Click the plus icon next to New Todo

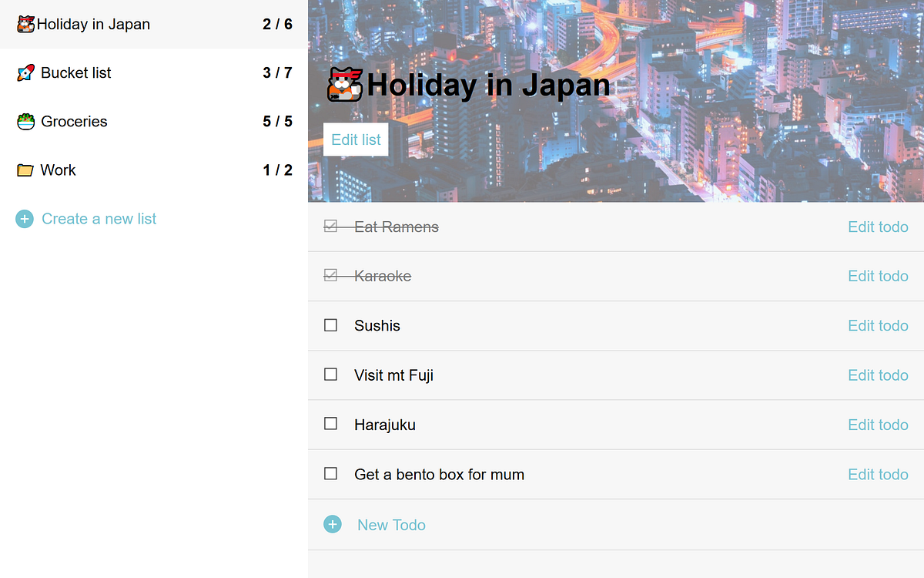[x=332, y=524]
